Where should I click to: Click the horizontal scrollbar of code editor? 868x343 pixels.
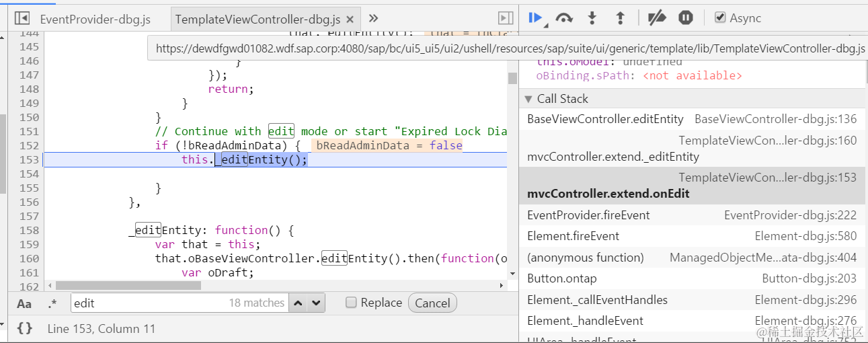[128, 285]
